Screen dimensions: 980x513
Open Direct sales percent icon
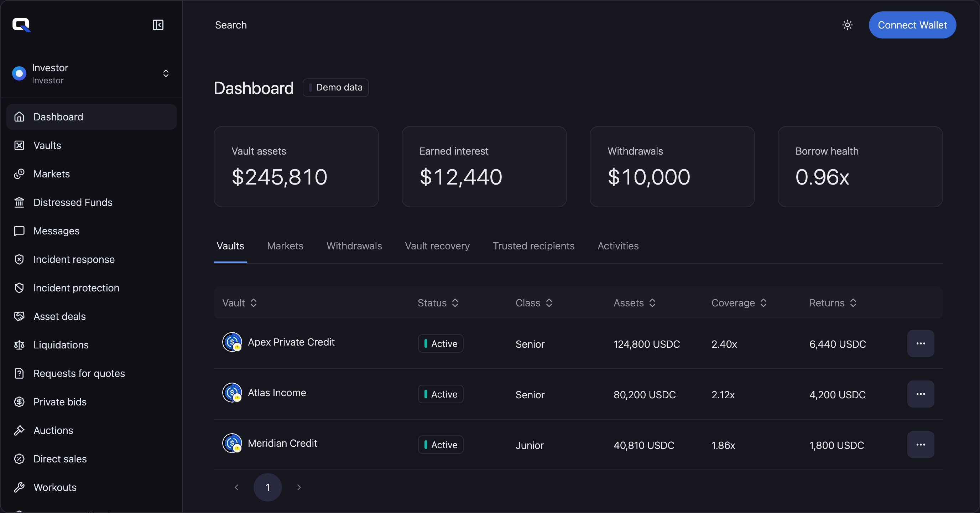(x=19, y=459)
